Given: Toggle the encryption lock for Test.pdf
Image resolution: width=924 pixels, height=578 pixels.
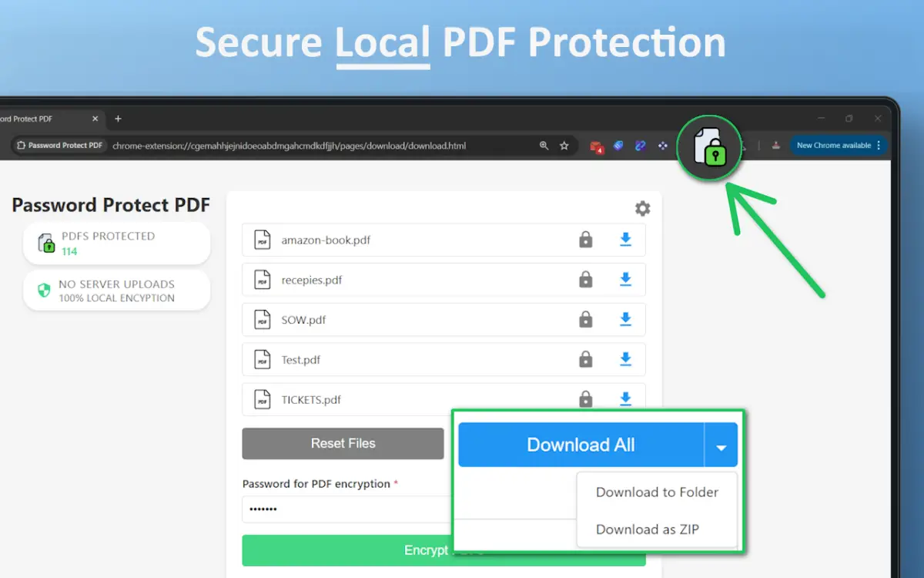Looking at the screenshot, I should [x=586, y=359].
